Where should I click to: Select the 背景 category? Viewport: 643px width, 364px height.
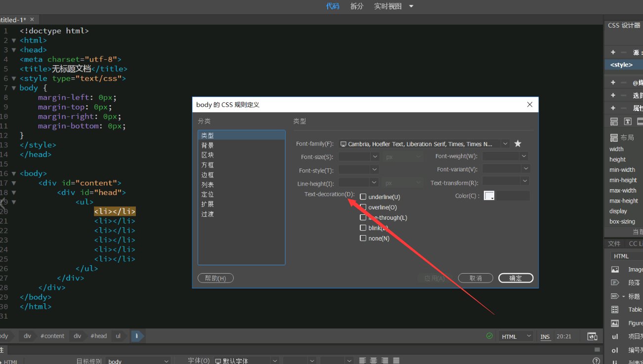click(241, 145)
